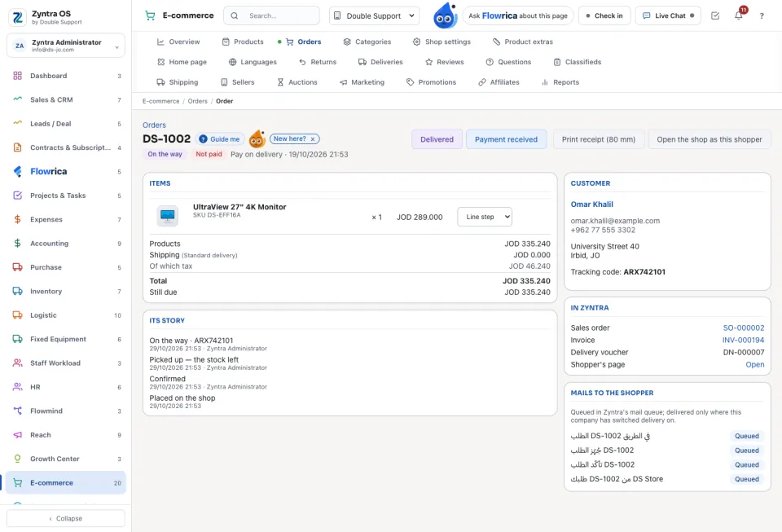
Task: Open the Flowrica sidebar icon
Action: point(17,172)
